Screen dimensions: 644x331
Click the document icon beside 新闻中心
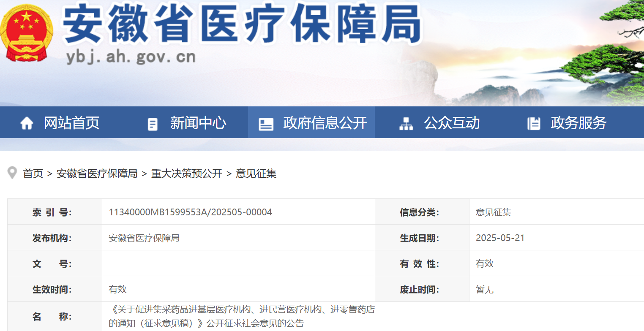(x=152, y=124)
